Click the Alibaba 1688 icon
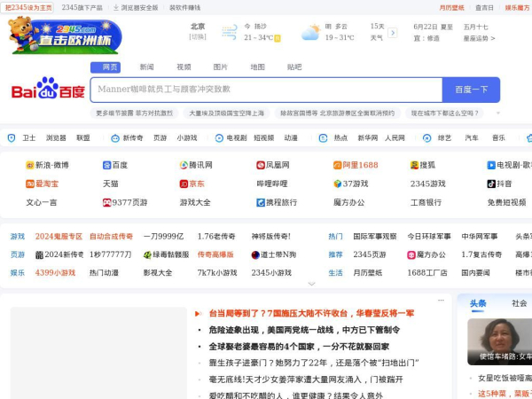The width and height of the screenshot is (532, 399). click(337, 165)
